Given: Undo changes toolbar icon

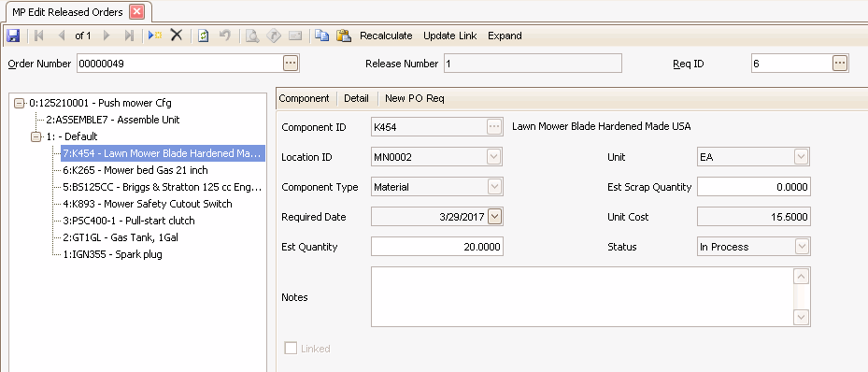Looking at the screenshot, I should tap(225, 36).
